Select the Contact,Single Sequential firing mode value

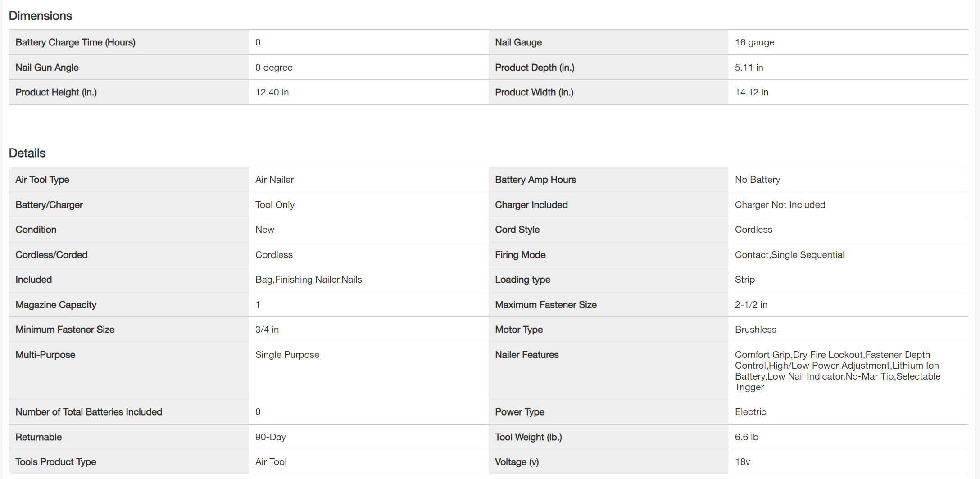pos(789,255)
